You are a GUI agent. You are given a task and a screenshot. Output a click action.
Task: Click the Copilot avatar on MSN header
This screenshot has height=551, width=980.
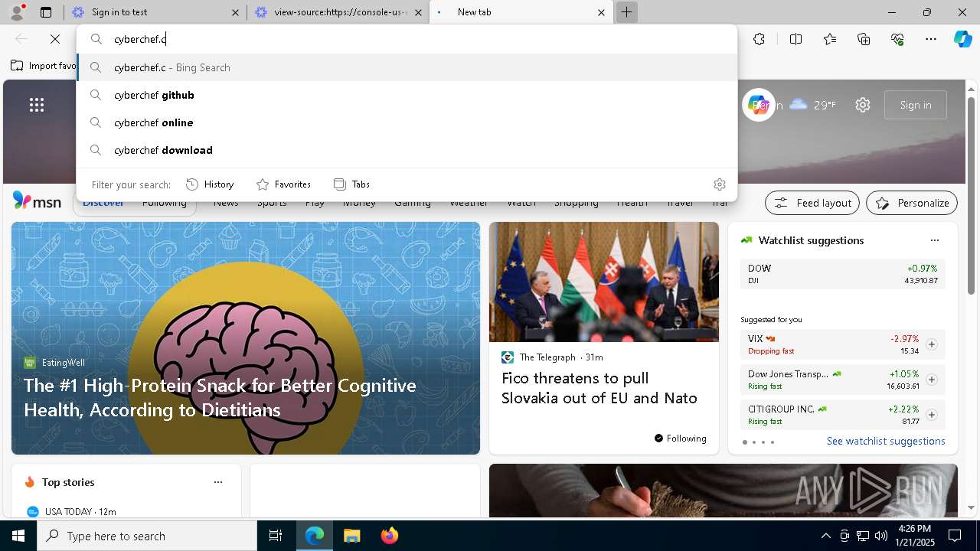point(758,105)
